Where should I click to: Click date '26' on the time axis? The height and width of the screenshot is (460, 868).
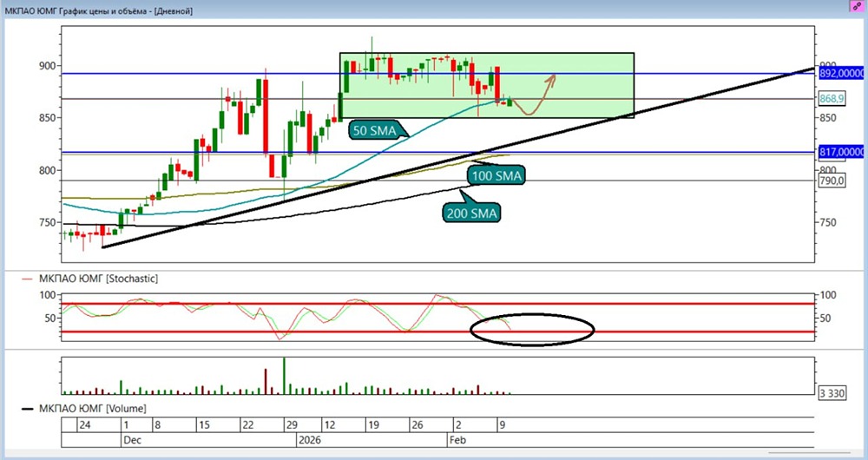tap(418, 425)
